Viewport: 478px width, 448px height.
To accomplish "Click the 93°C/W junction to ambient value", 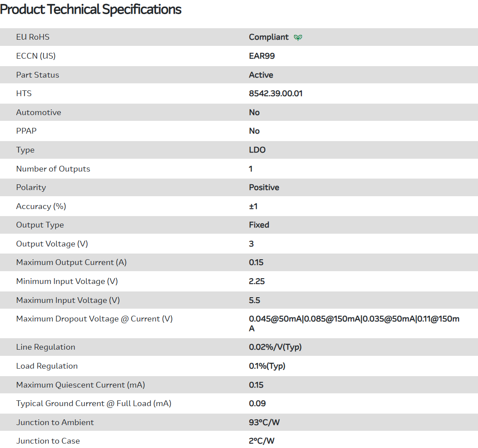I will (264, 422).
